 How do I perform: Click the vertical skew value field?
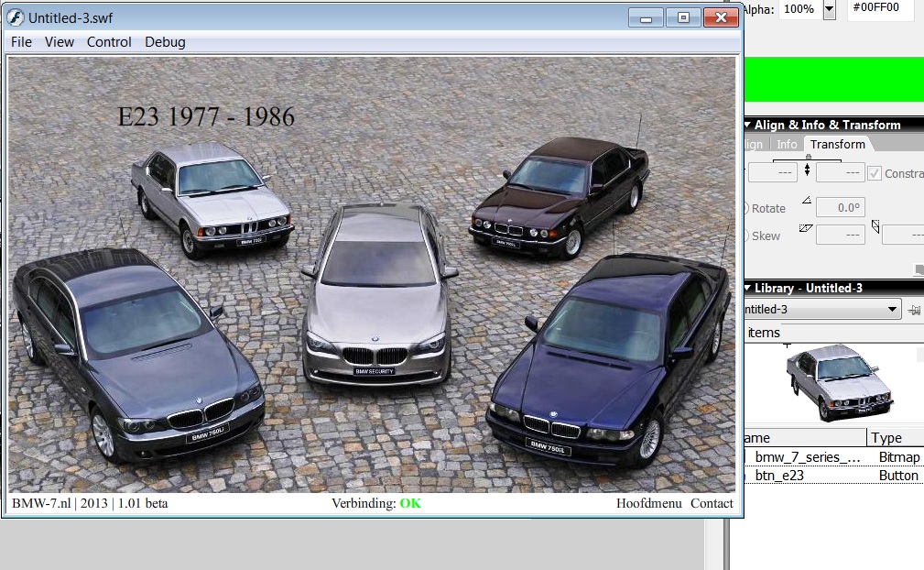click(x=903, y=235)
